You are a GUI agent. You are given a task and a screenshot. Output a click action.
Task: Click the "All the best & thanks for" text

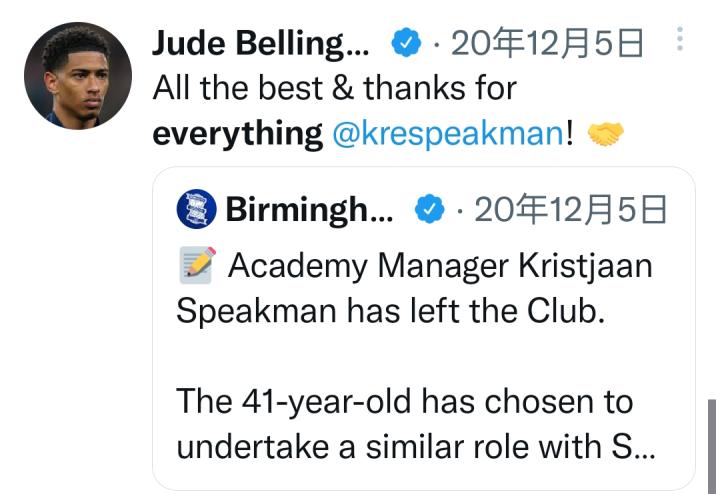point(334,88)
